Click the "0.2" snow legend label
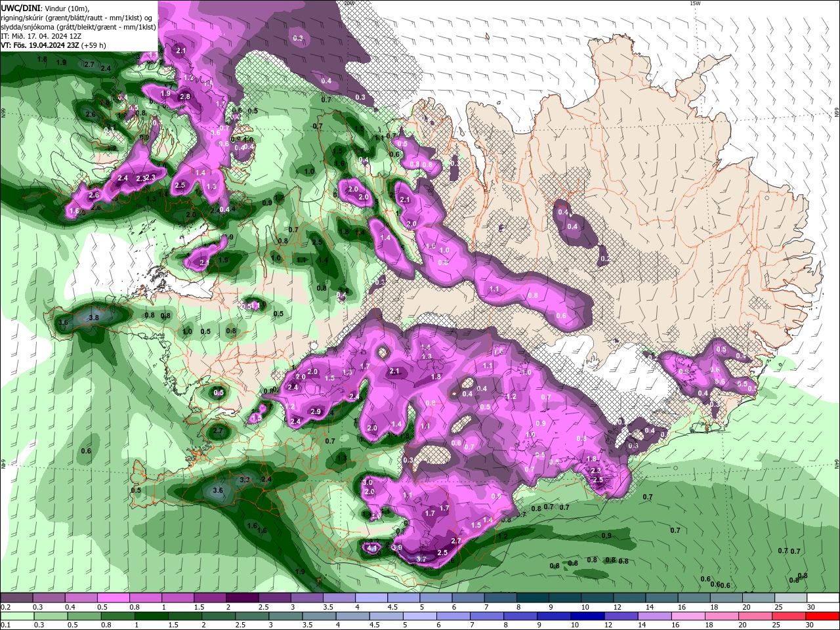This screenshot has height=630, width=840. [x=5, y=607]
